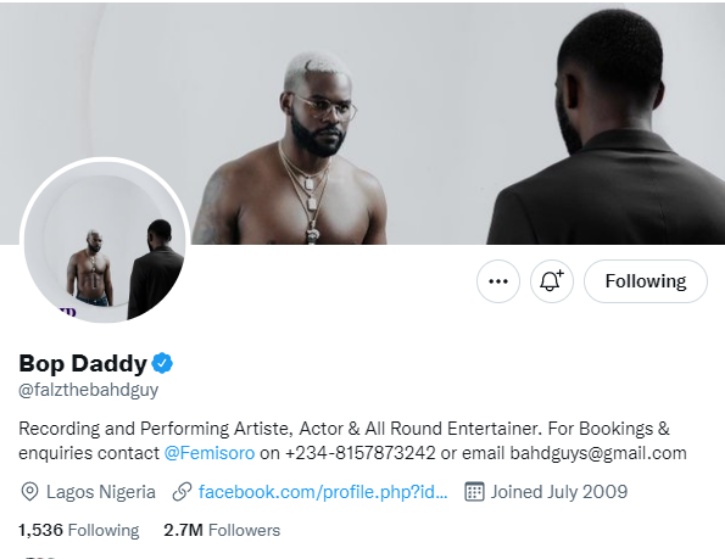Open the three-dot more options menu
This screenshot has width=725, height=559.
coord(497,281)
